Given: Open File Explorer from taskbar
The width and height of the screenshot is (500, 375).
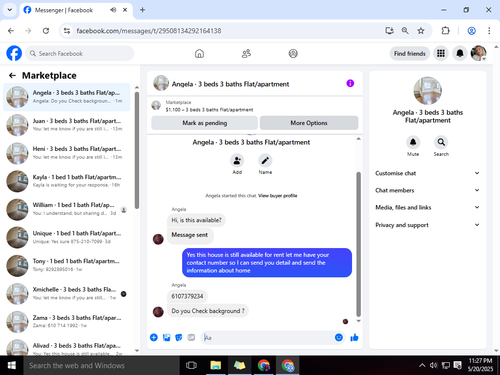Looking at the screenshot, I should tap(216, 365).
